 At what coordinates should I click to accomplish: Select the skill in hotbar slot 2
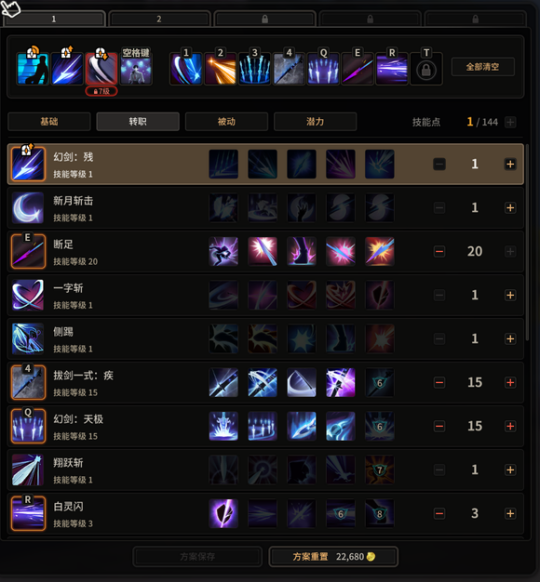point(220,69)
